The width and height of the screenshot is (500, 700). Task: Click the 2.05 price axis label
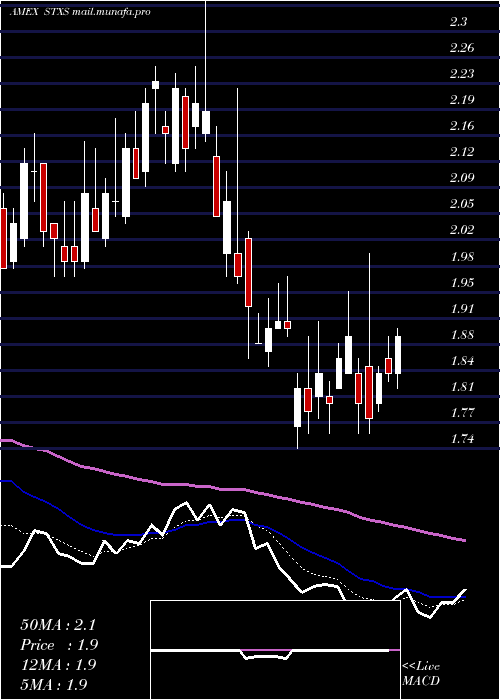click(x=462, y=204)
